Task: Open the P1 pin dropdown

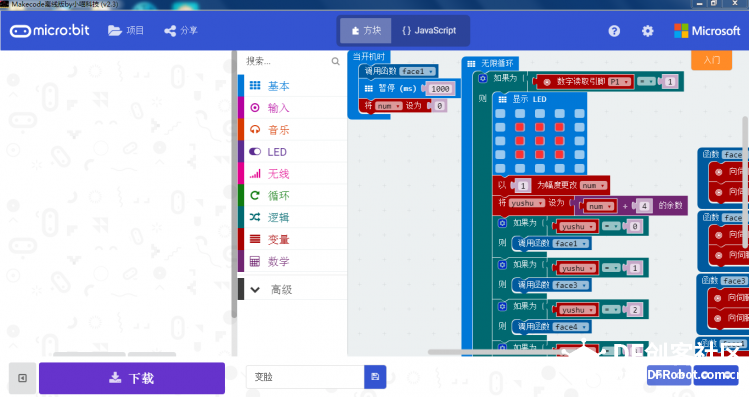Action: pyautogui.click(x=620, y=82)
